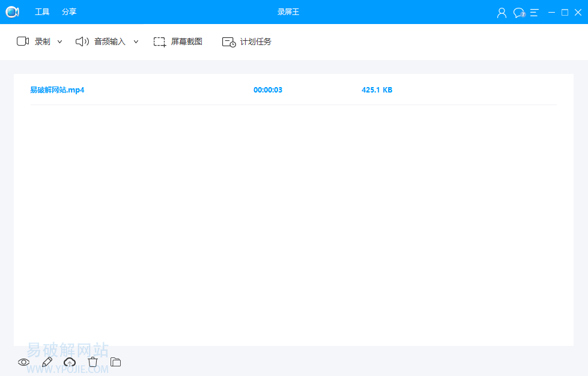
Task: Open the 计划任务 options expander
Action: click(x=228, y=41)
